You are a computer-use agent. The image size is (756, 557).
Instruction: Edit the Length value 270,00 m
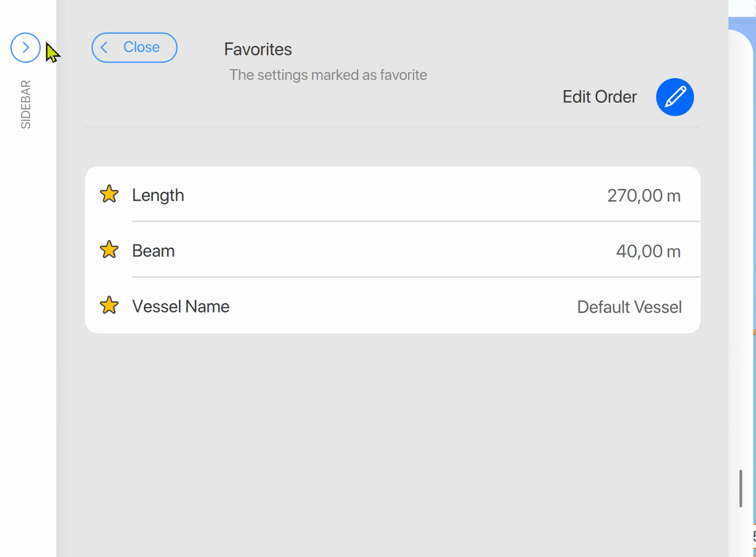[644, 195]
